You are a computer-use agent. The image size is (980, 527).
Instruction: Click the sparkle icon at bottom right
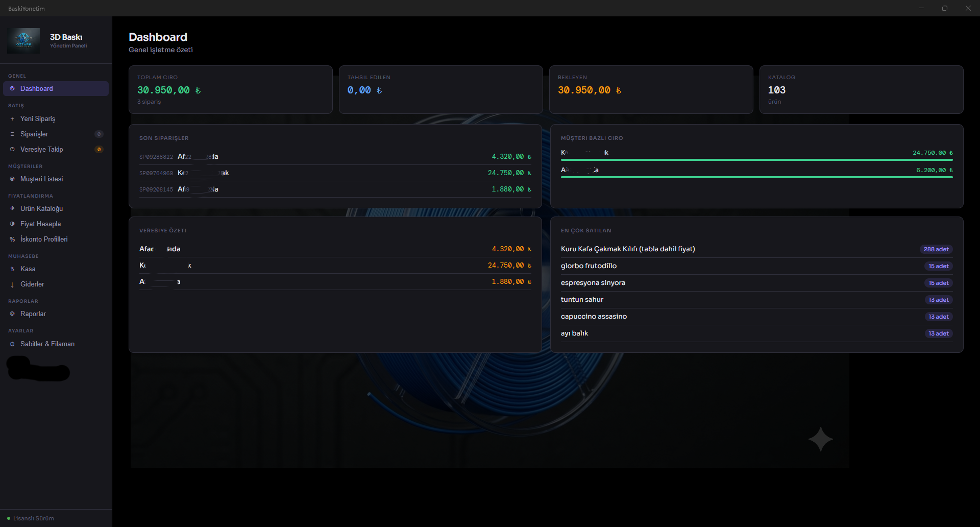point(820,439)
